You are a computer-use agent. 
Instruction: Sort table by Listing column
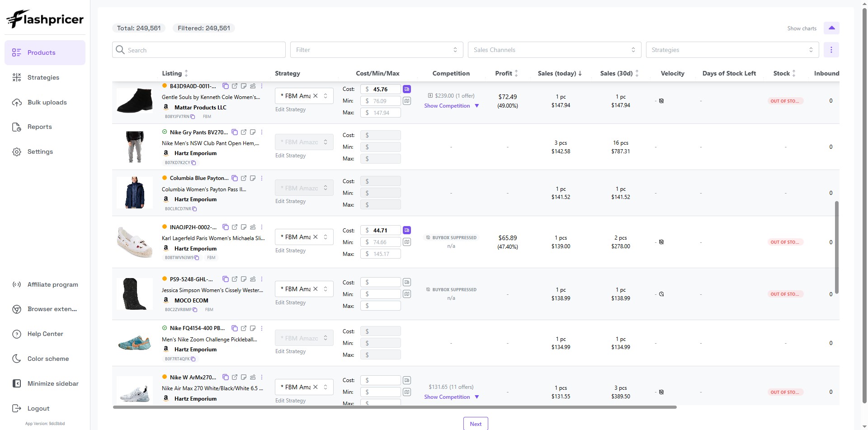point(175,73)
